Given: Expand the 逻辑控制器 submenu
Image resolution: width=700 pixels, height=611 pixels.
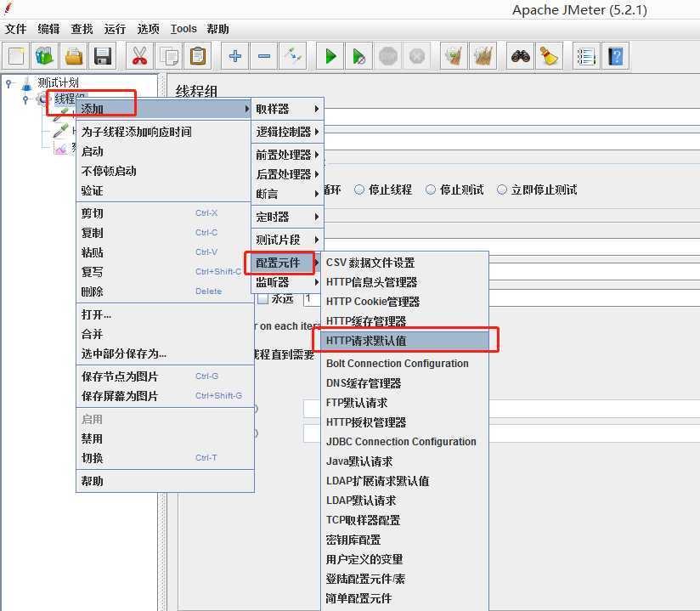Looking at the screenshot, I should [x=287, y=132].
